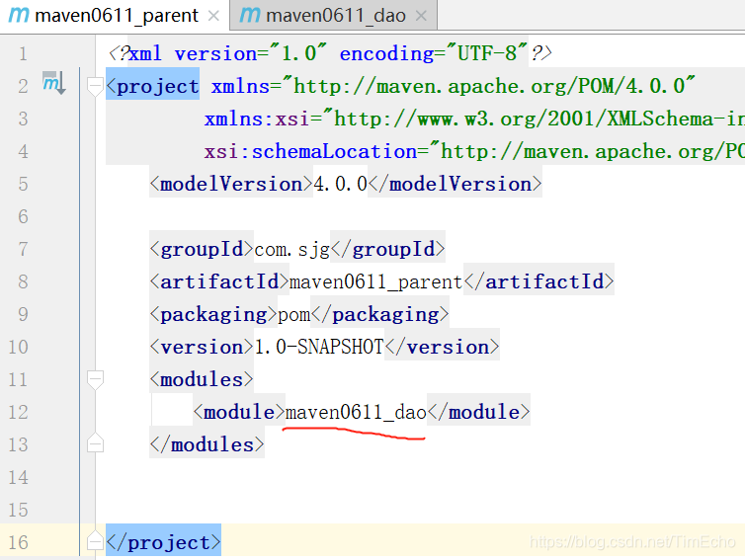The width and height of the screenshot is (745, 560).
Task: Click the fold end marker on line 13
Action: (x=96, y=442)
